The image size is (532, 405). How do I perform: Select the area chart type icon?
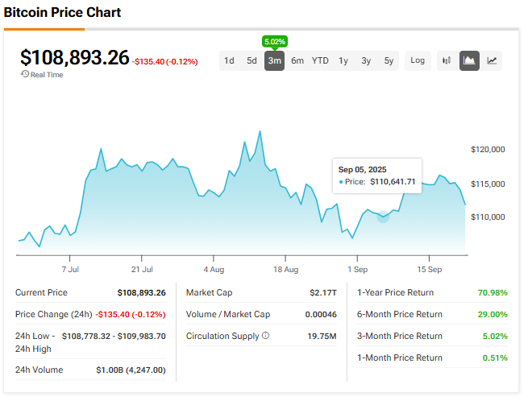(469, 60)
